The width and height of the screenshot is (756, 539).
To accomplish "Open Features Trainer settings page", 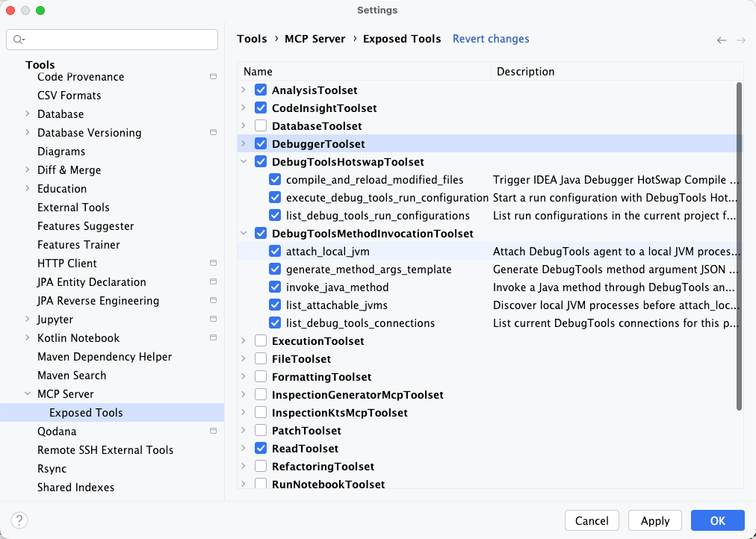I will click(78, 245).
